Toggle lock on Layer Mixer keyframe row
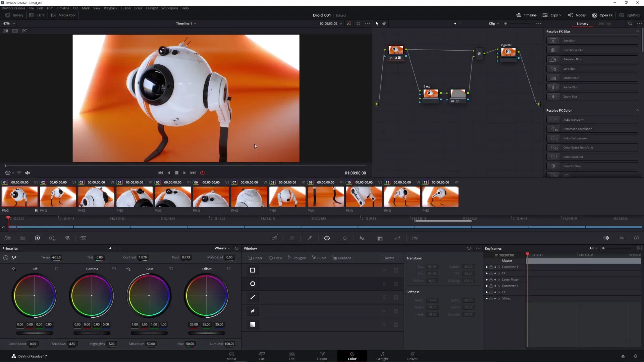Viewport: 644px width, 362px height. (491, 280)
